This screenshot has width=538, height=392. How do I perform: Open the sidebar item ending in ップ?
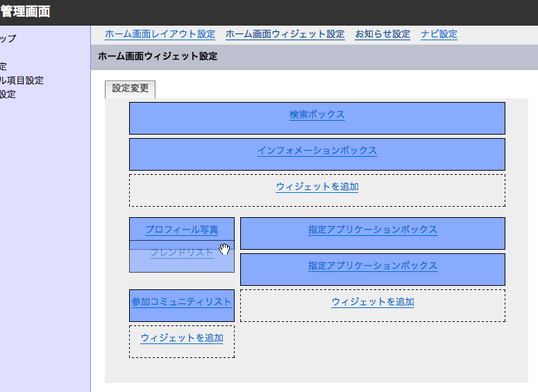[x=8, y=39]
